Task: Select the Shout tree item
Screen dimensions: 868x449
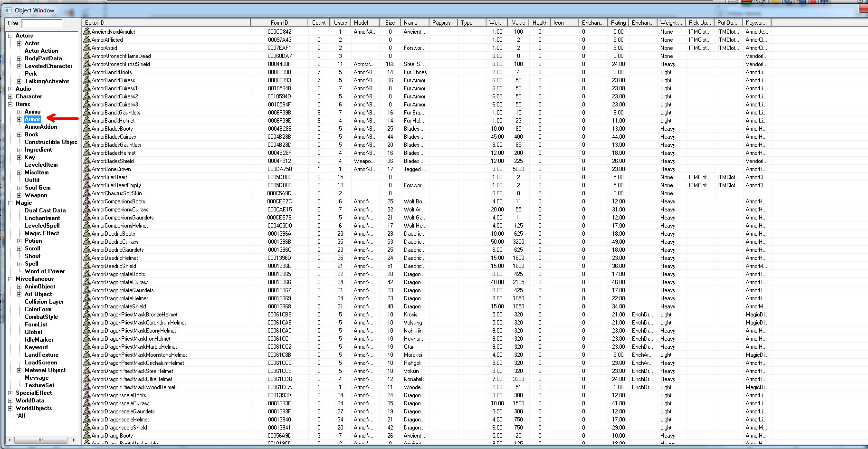Action: click(33, 256)
